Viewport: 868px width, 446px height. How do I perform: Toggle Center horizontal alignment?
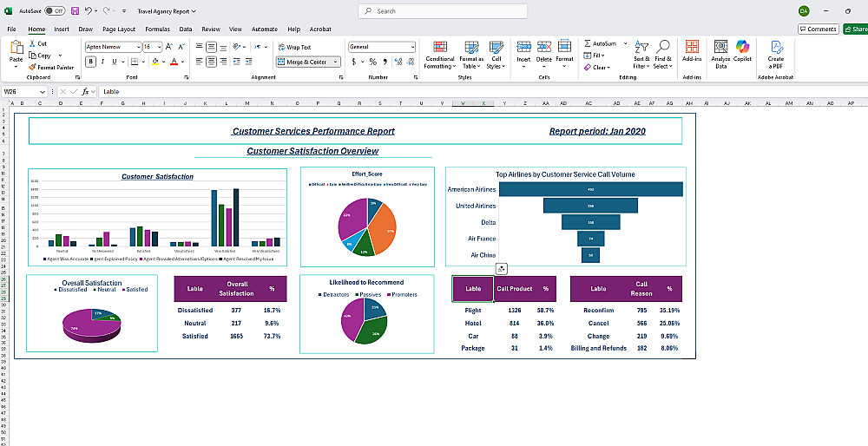pos(211,62)
